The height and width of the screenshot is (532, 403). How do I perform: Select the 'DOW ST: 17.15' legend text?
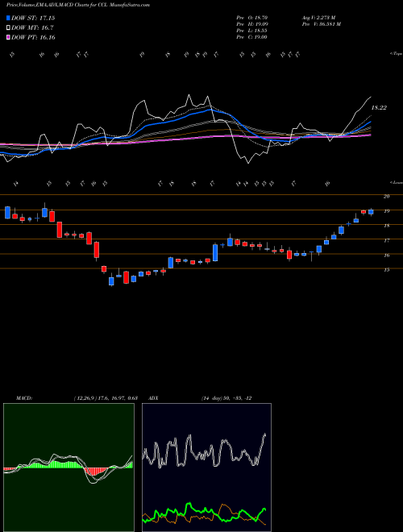(x=33, y=18)
